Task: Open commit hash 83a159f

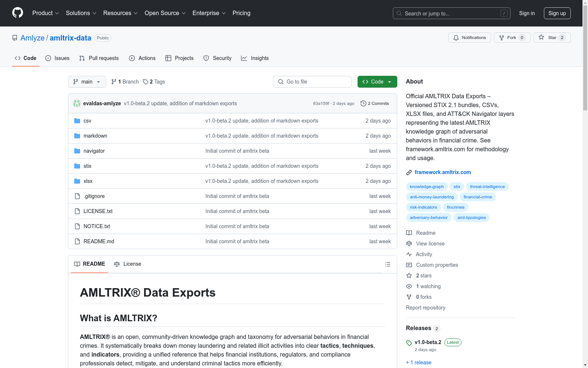Action: coord(321,103)
